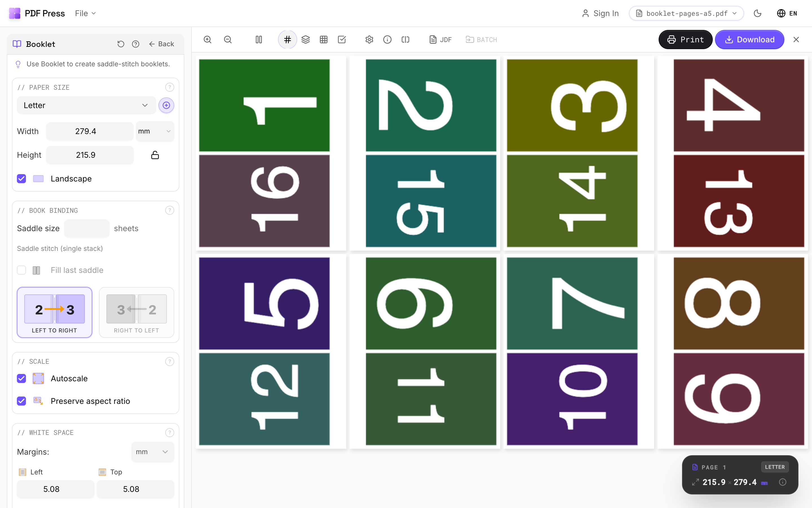Open the layers stack icon
The width and height of the screenshot is (812, 508).
(x=305, y=40)
